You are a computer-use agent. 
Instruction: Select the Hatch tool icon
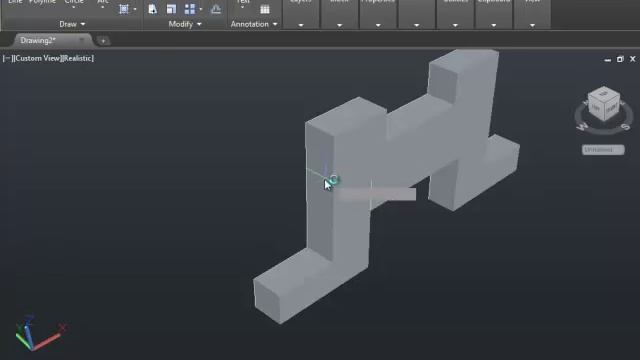[x=124, y=9]
